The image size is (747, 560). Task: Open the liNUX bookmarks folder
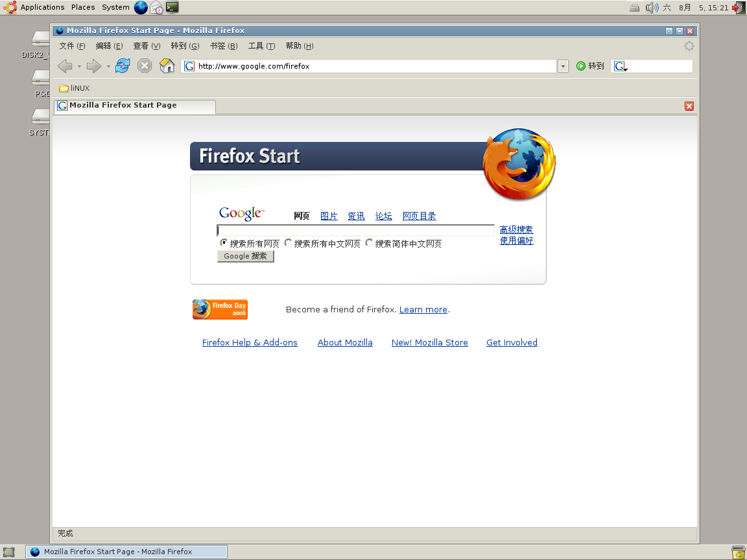click(75, 88)
